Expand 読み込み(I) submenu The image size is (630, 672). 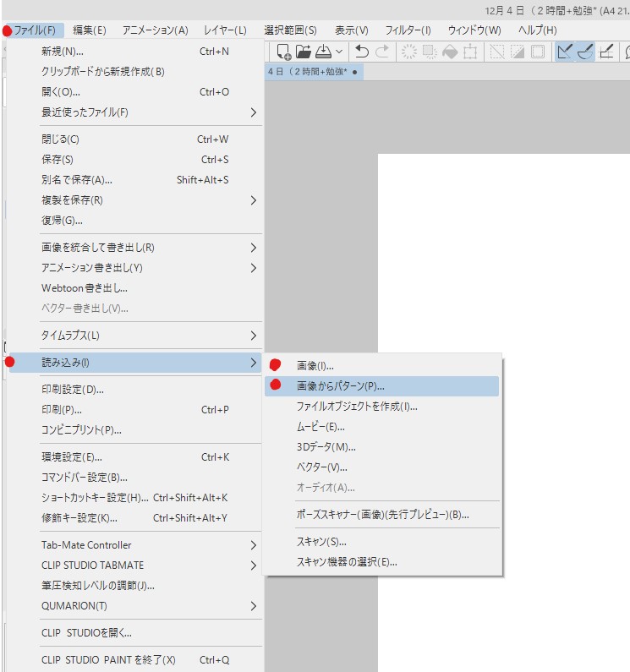click(x=135, y=363)
